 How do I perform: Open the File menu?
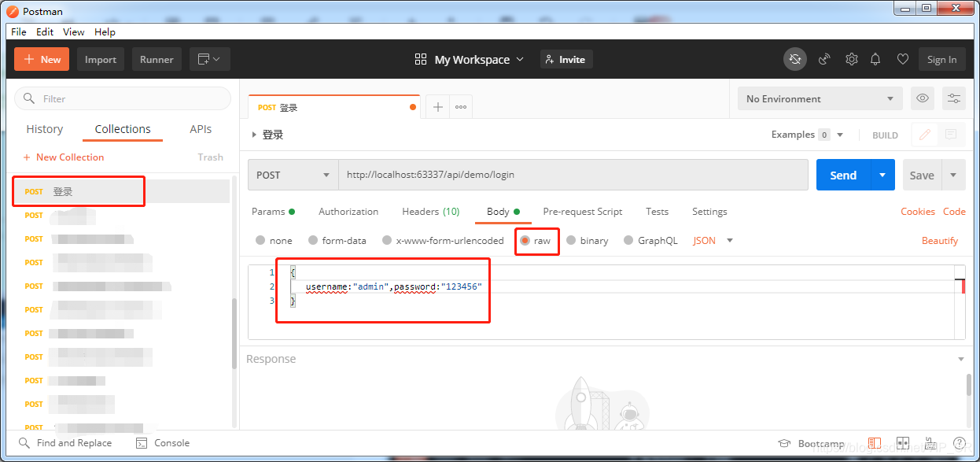tap(18, 32)
